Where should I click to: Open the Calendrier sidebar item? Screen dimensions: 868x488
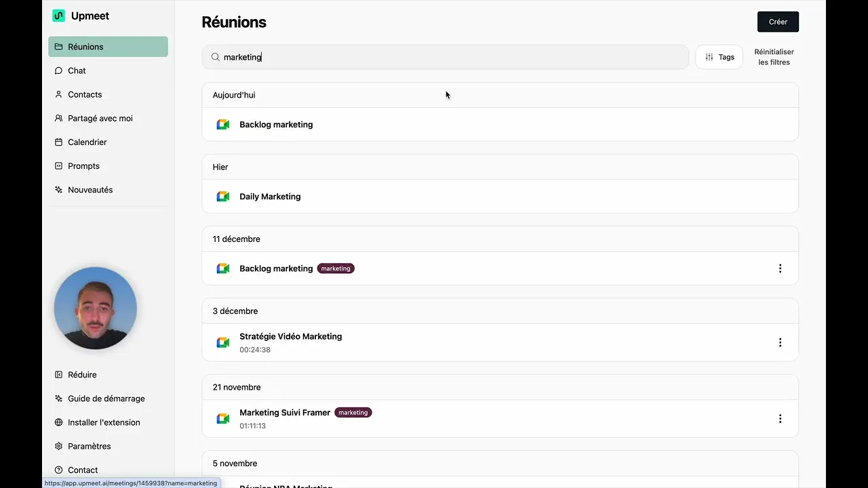[x=87, y=142]
